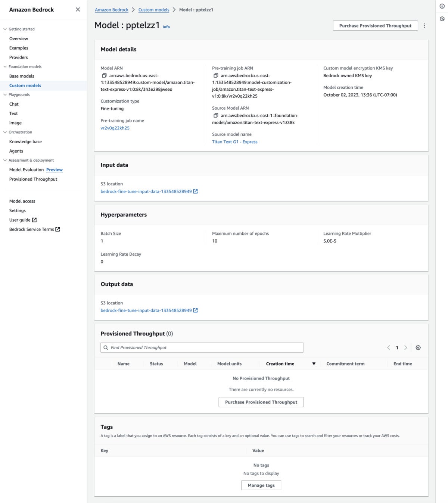Click Custom models breadcrumb link

click(x=154, y=10)
